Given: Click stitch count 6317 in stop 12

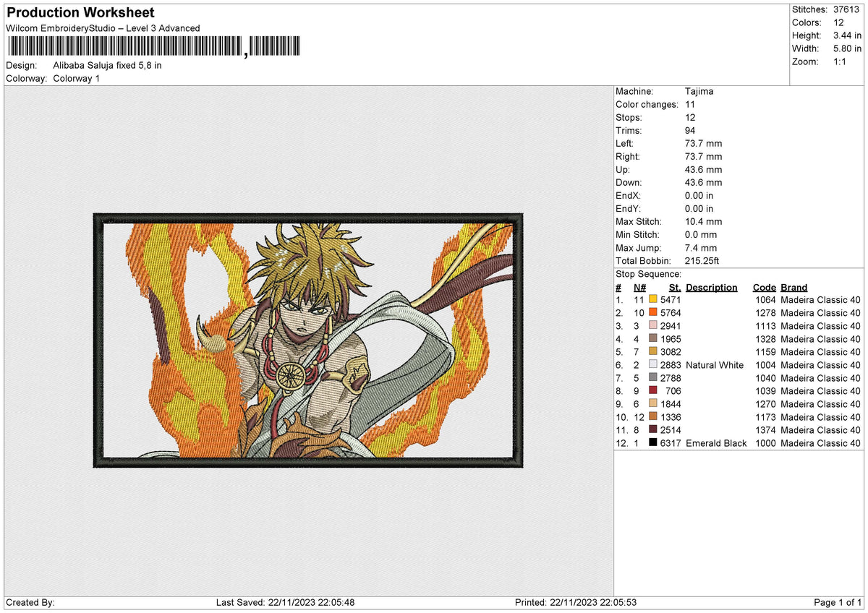Looking at the screenshot, I should pyautogui.click(x=671, y=442).
